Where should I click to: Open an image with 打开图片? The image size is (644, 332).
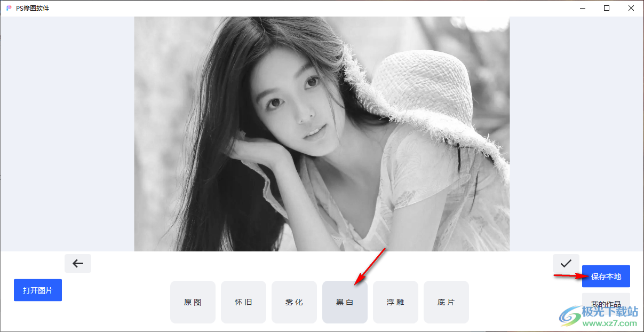point(38,290)
